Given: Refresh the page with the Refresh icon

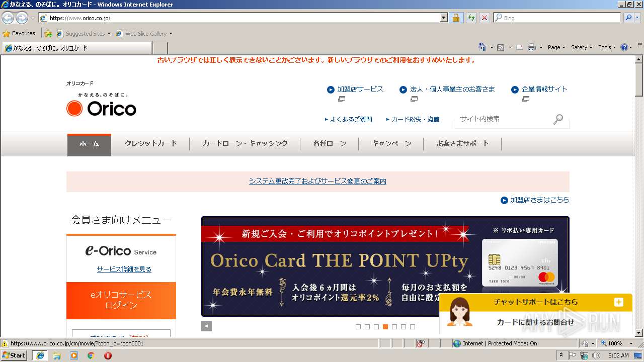Looking at the screenshot, I should click(471, 18).
